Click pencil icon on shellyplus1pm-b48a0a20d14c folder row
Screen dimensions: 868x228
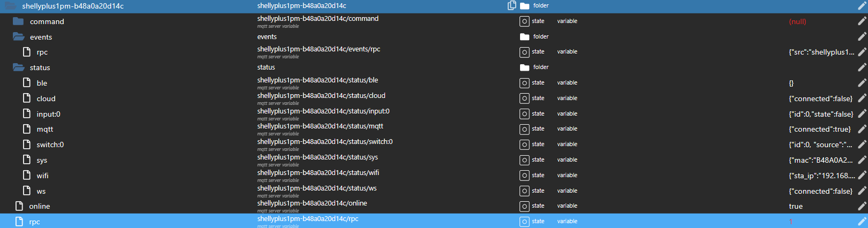[x=862, y=6]
